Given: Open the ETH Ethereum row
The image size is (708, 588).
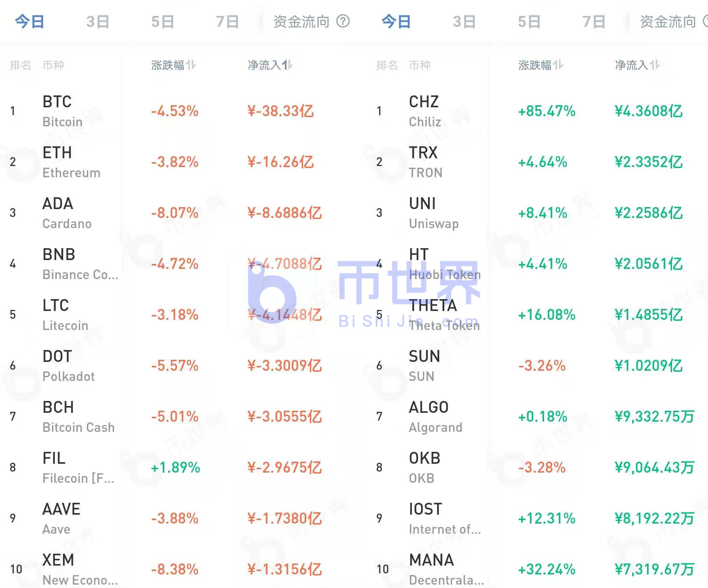Looking at the screenshot, I should [x=71, y=162].
